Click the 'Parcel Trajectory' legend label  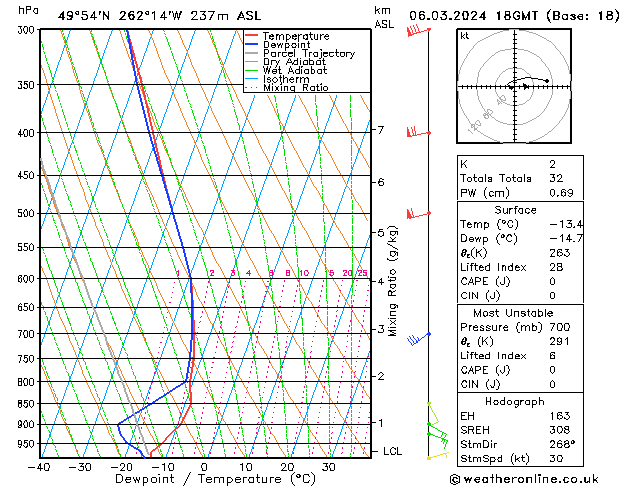[309, 53]
